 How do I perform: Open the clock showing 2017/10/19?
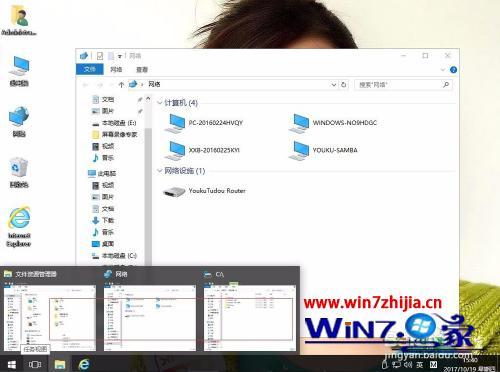tap(470, 365)
